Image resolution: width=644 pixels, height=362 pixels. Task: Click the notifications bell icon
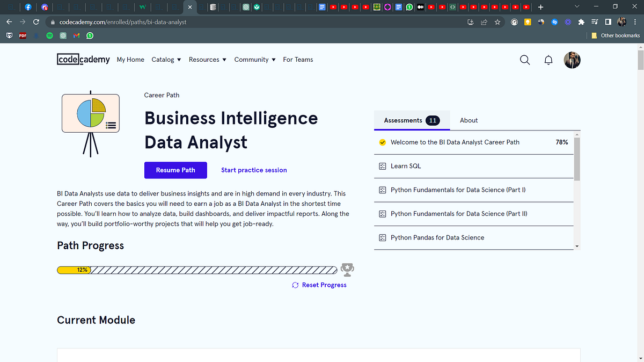[548, 60]
